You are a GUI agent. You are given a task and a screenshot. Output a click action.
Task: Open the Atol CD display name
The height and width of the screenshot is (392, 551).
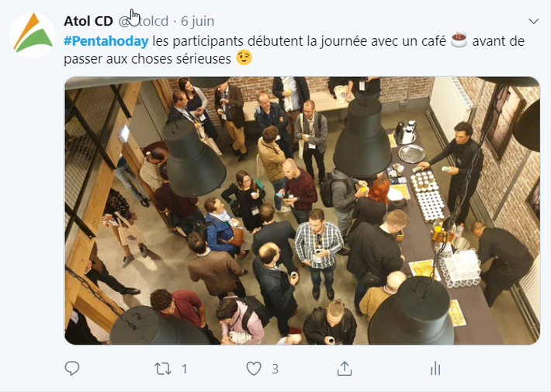point(88,21)
